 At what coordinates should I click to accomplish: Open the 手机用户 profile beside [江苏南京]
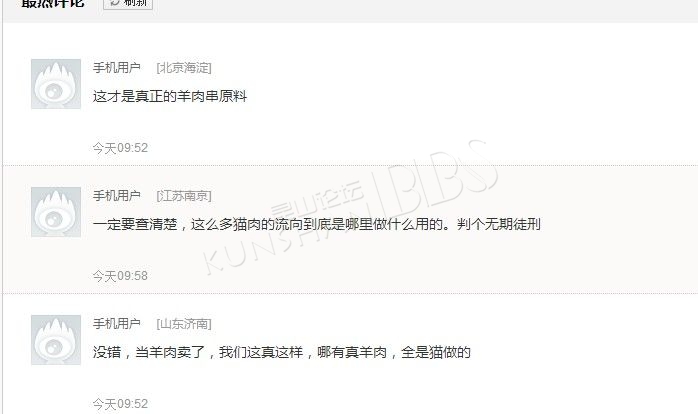[117, 195]
